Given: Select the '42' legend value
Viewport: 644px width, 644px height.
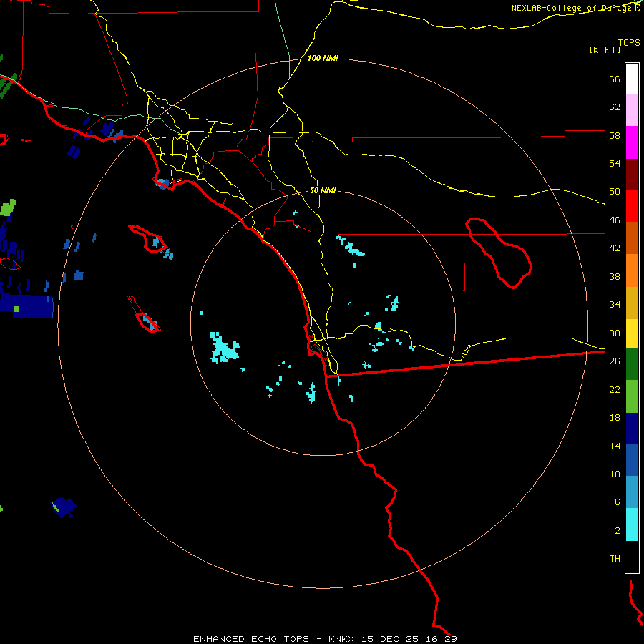Looking at the screenshot, I should pyautogui.click(x=615, y=248).
